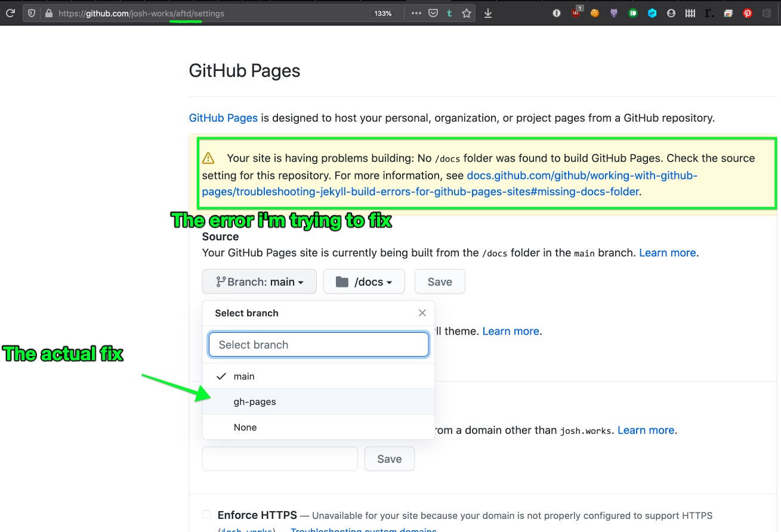
Task: Click the 'Select branch' popup heading
Action: click(x=246, y=313)
